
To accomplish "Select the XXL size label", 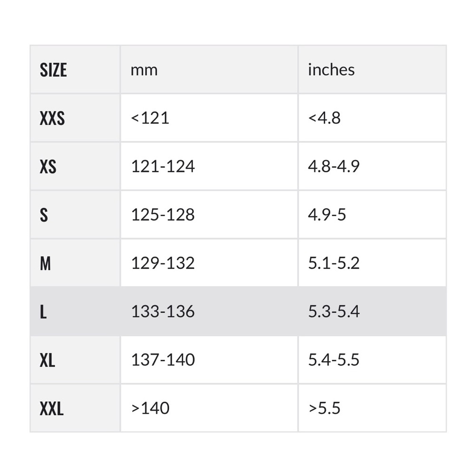I will (x=51, y=408).
